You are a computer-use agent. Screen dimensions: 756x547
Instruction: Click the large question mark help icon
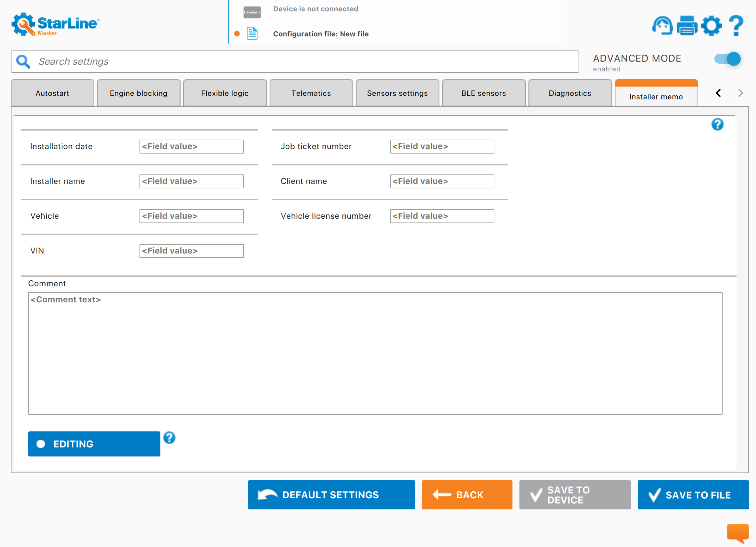pyautogui.click(x=736, y=25)
